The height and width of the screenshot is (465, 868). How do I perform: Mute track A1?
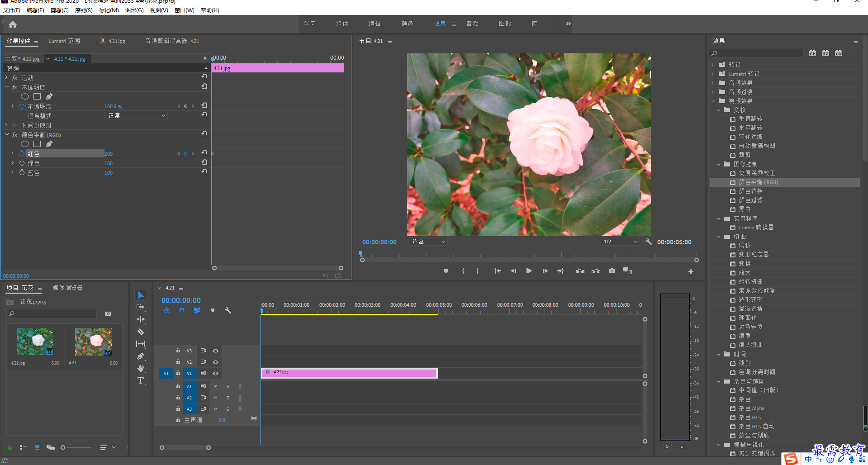click(x=215, y=386)
